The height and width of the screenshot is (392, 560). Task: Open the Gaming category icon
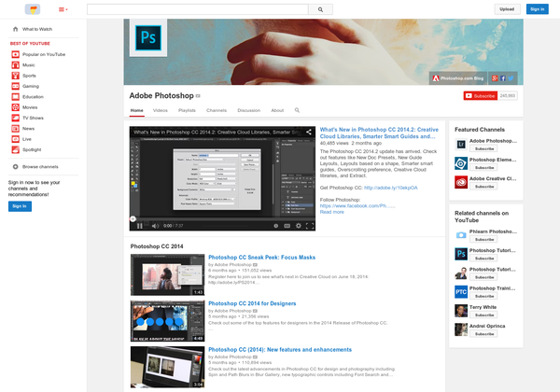16,86
